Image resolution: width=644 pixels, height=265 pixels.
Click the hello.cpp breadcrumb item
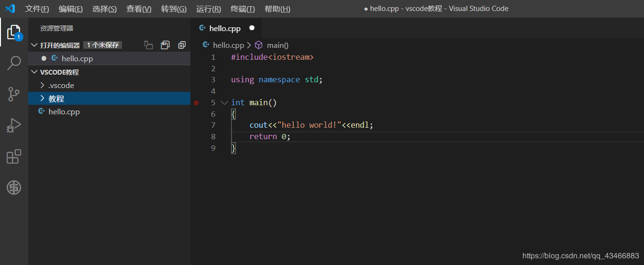coord(228,45)
